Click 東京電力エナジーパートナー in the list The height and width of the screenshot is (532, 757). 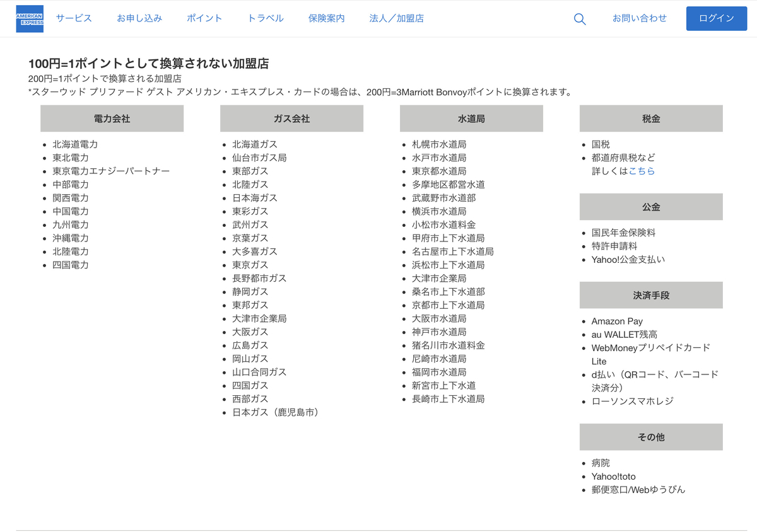(x=111, y=171)
